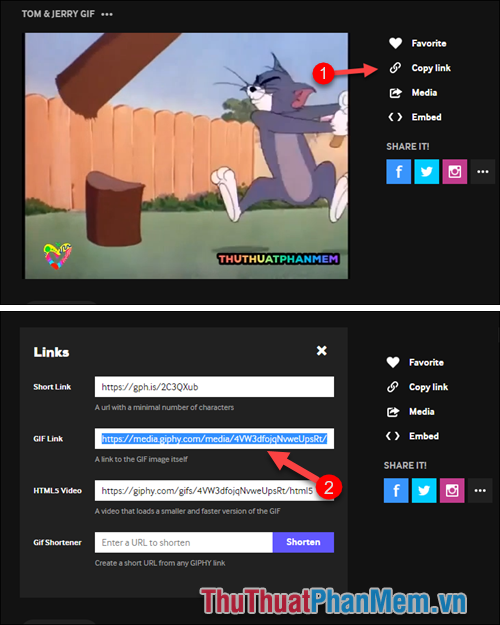Click 'Create a short URL from any GIPHY link'
The width and height of the screenshot is (500, 625).
click(x=160, y=563)
